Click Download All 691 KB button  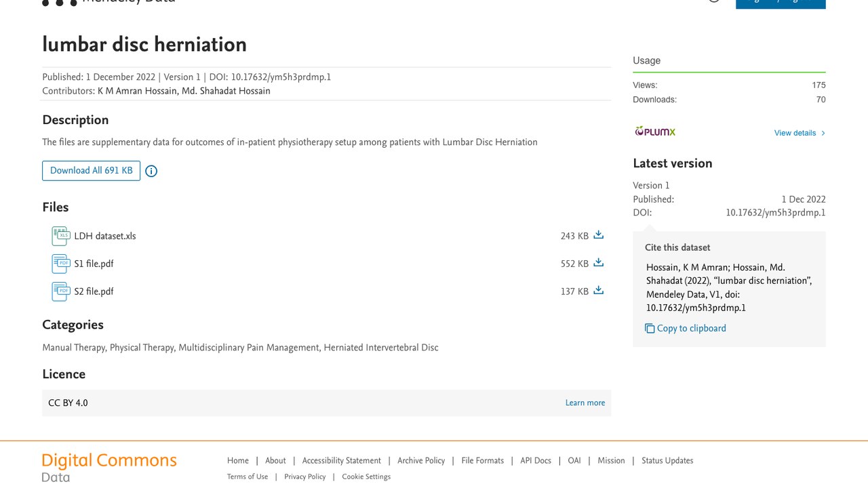click(x=91, y=171)
